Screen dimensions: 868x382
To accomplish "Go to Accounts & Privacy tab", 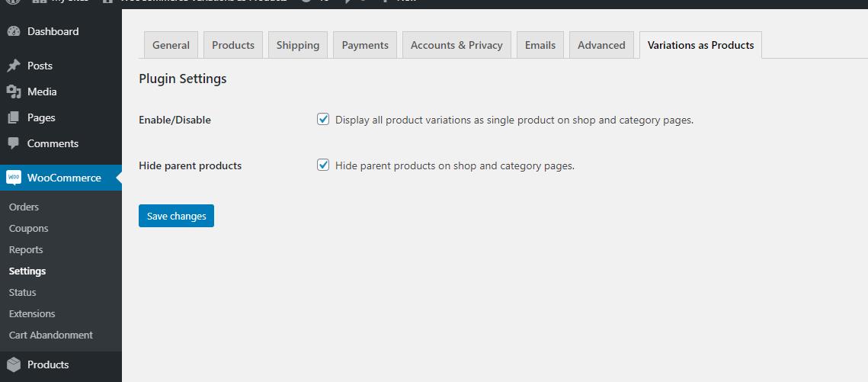I will (x=456, y=46).
